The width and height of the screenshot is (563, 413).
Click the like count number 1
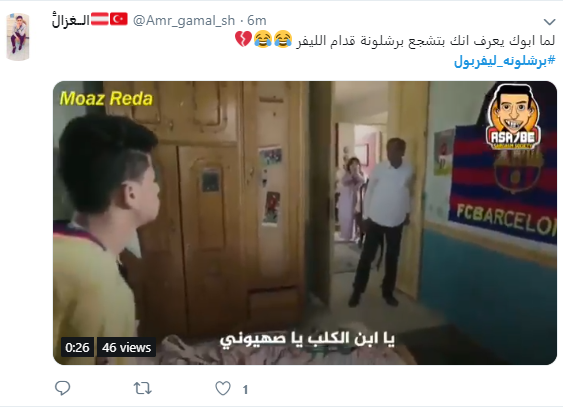tap(245, 389)
